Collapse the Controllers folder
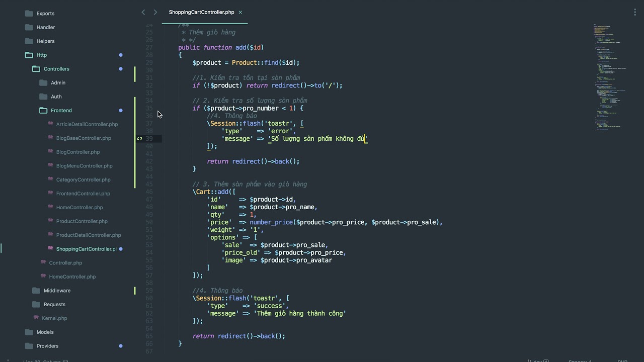The image size is (644, 362). [36, 69]
